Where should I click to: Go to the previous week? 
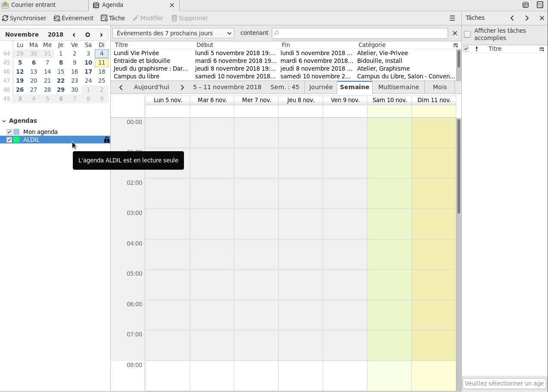(x=121, y=87)
